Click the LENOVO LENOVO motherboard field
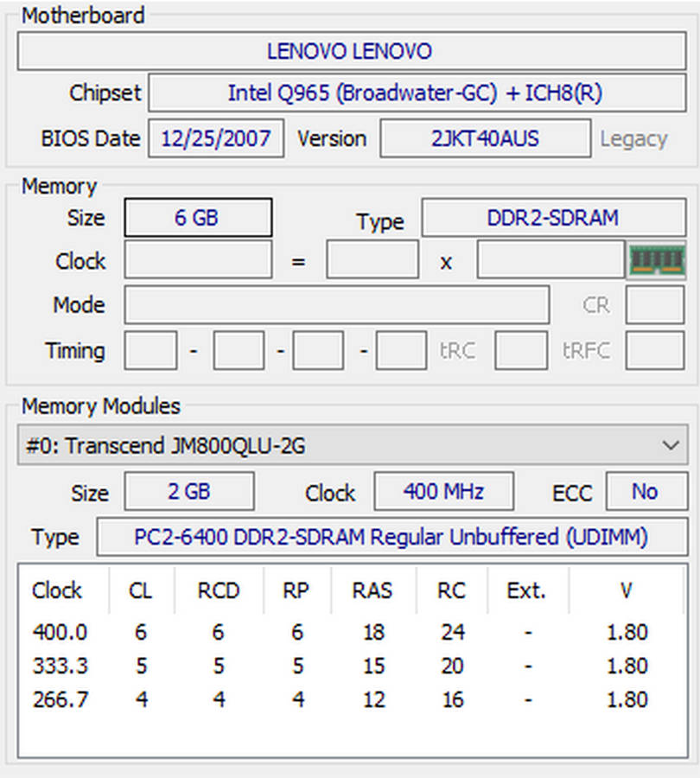The width and height of the screenshot is (700, 778). (x=348, y=52)
